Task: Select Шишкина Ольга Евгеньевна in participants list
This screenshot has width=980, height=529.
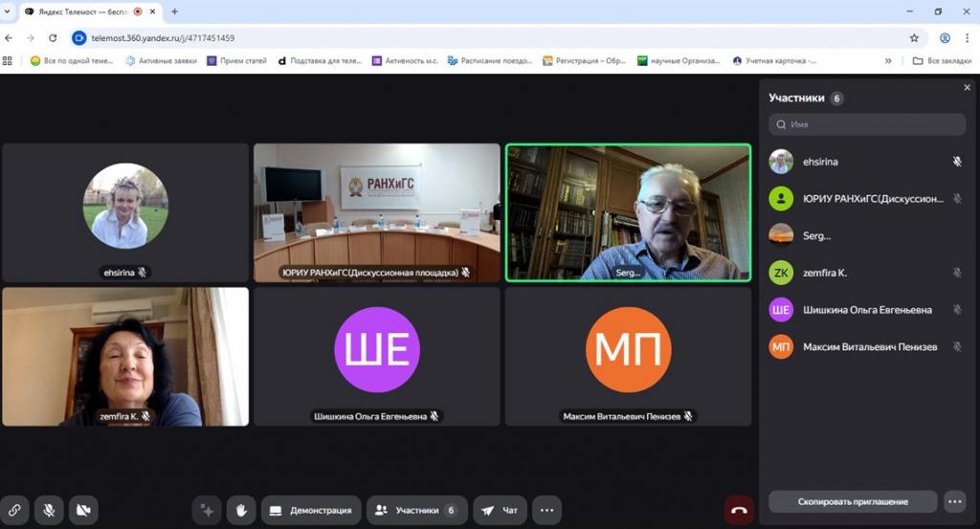Action: coord(866,310)
